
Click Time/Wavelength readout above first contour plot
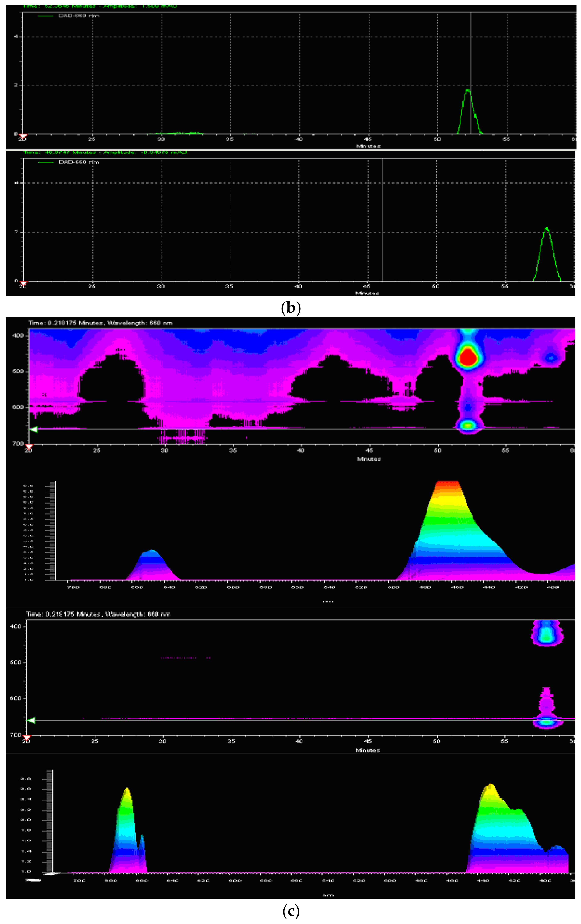[101, 323]
